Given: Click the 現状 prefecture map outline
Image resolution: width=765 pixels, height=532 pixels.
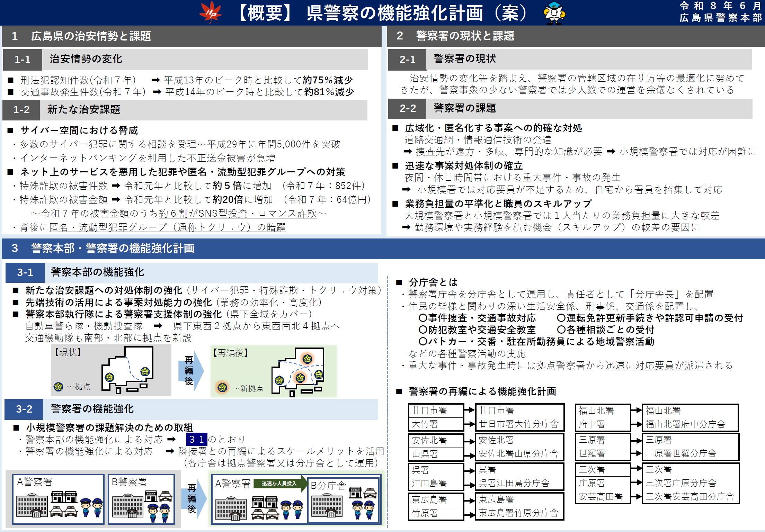Looking at the screenshot, I should click(127, 370).
